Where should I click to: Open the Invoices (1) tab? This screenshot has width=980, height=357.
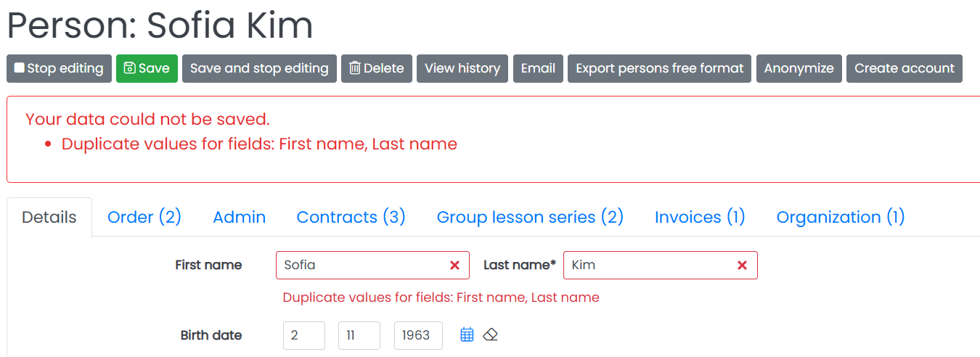tap(700, 217)
